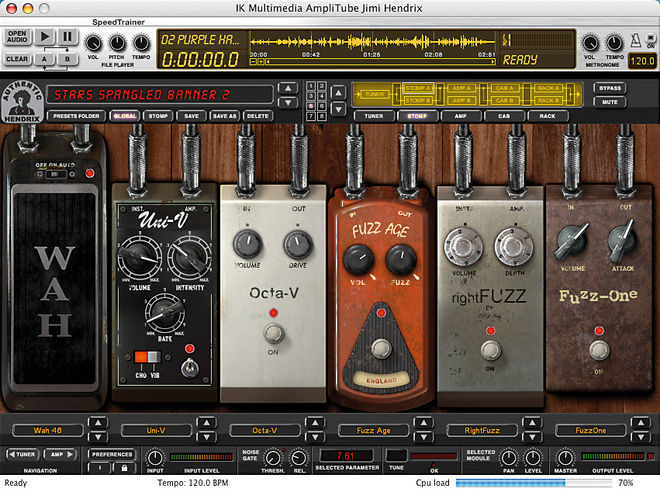Step down arrow next to FuzzOne
Screen dimensions: 660x492
(641, 437)
